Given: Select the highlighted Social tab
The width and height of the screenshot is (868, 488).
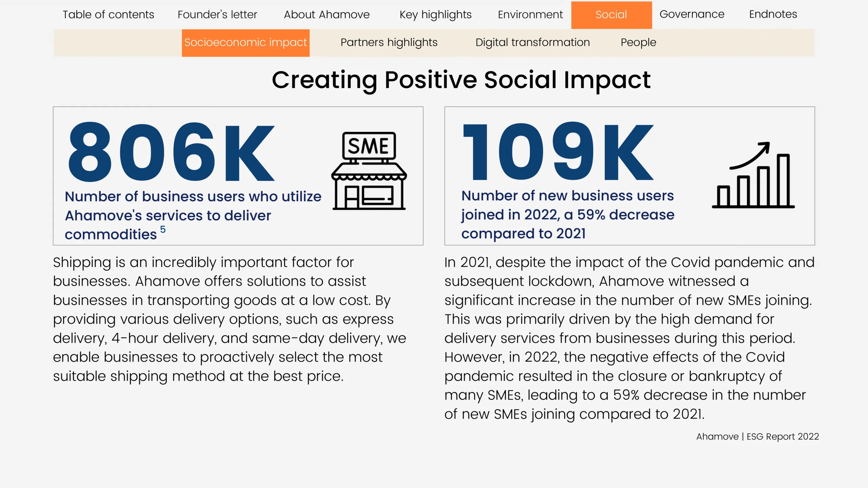Looking at the screenshot, I should pyautogui.click(x=611, y=15).
